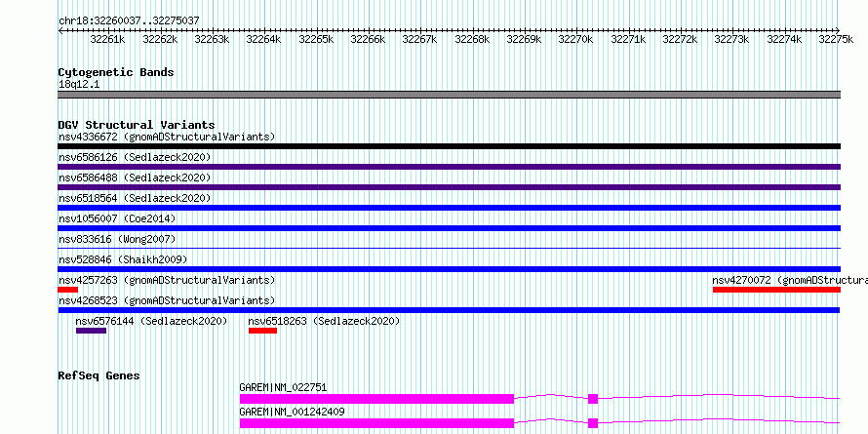Open the nsv528846 (Shaikh2009) label
This screenshot has height=434, width=868.
point(123,259)
